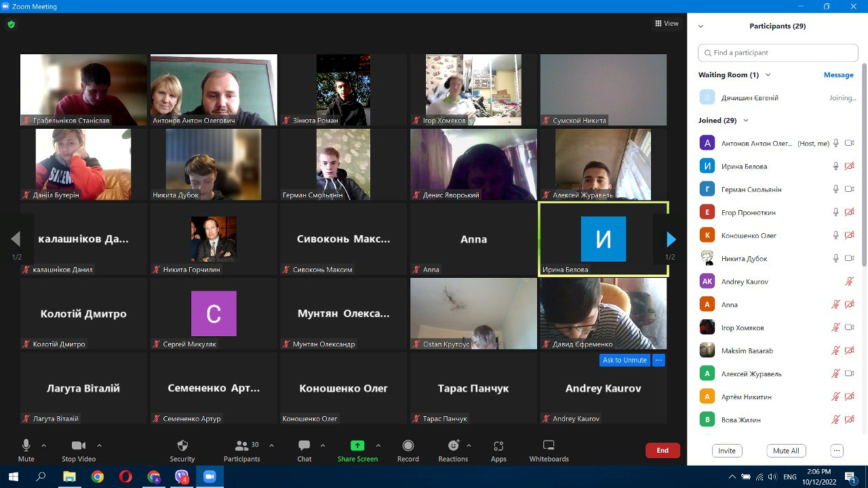Expand the audio options arrow next to Mute
868x488 pixels.
[x=43, y=445]
